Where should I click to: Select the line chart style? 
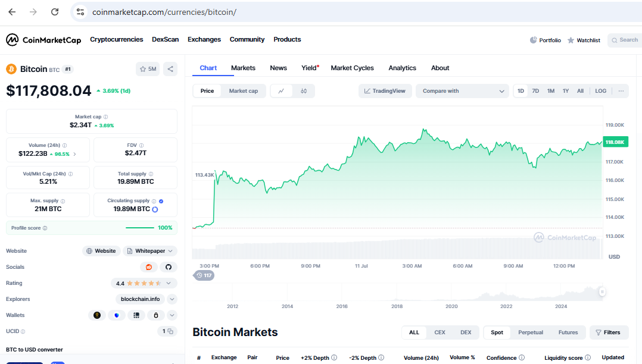pyautogui.click(x=281, y=91)
